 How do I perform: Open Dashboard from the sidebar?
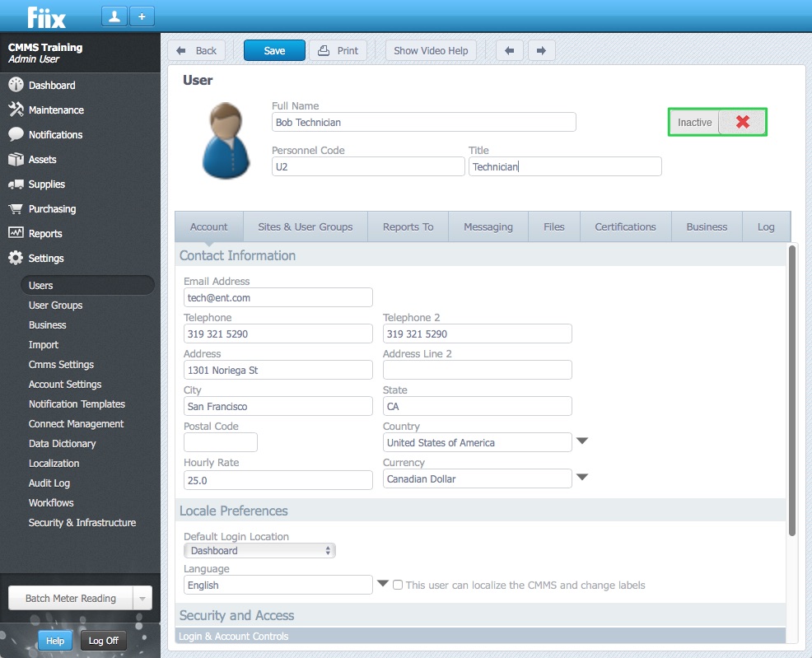tap(52, 86)
